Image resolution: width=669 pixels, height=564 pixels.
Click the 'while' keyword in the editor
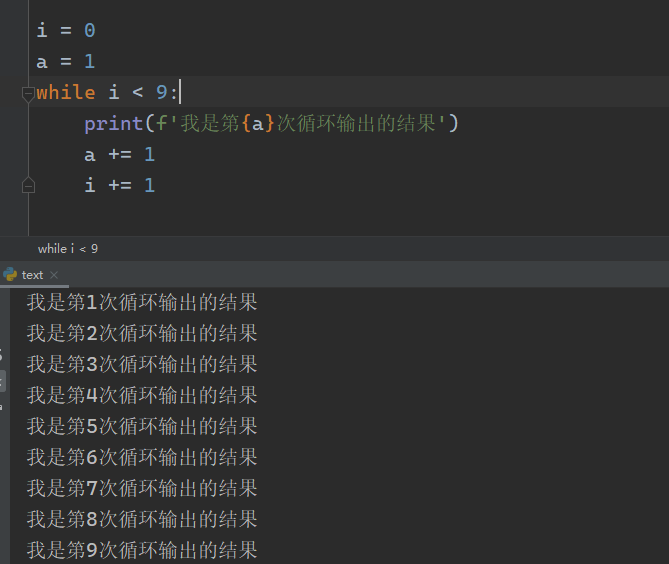point(66,92)
